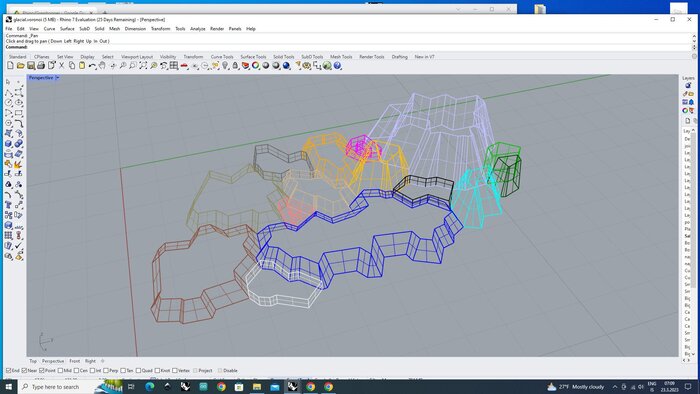Click the Windows Start button
This screenshot has width=700, height=394.
[x=8, y=386]
